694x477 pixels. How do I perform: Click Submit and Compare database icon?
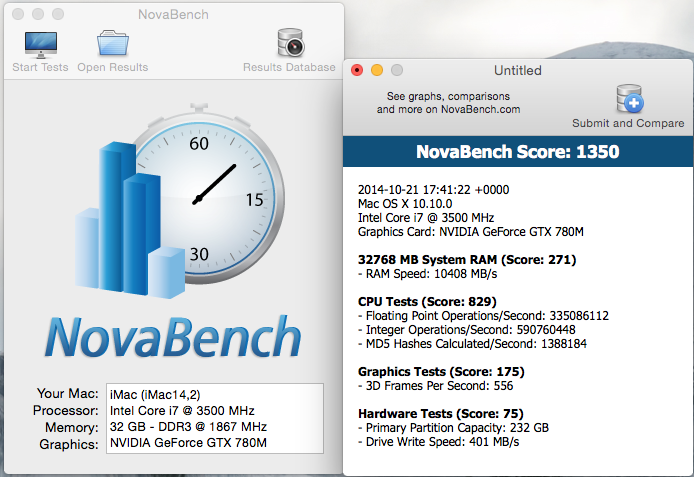[630, 99]
